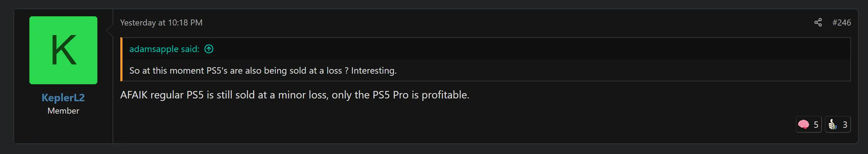Click the brain reaction count 5
The height and width of the screenshot is (154, 868).
(816, 125)
